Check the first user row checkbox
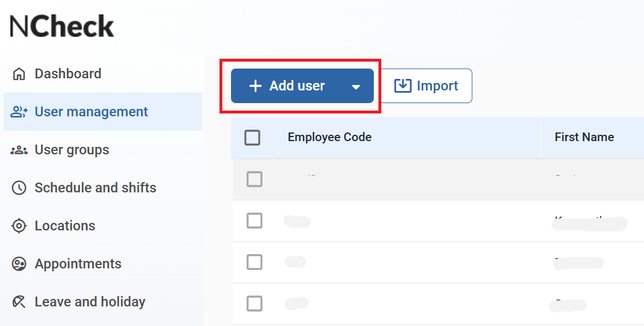 coord(254,179)
